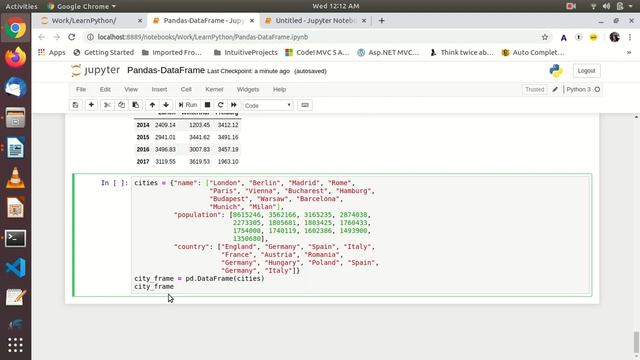Click the 2014 row index in table
The image size is (640, 360).
pos(143,125)
